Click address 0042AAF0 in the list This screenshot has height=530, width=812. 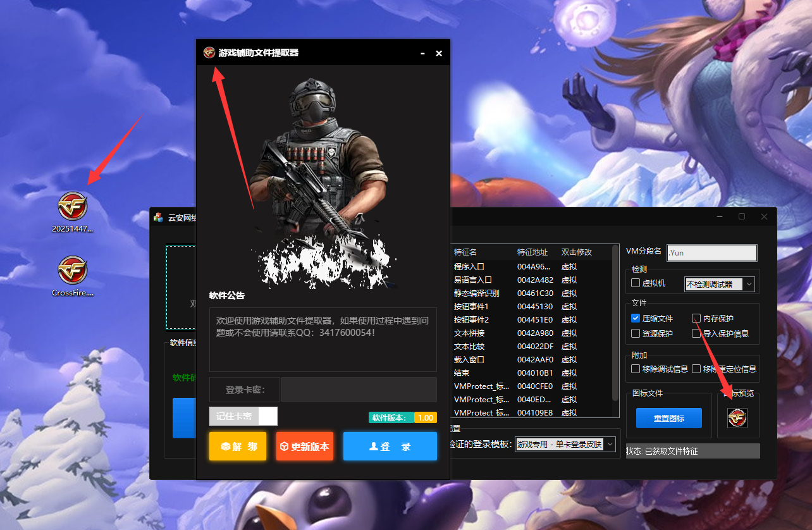(535, 360)
